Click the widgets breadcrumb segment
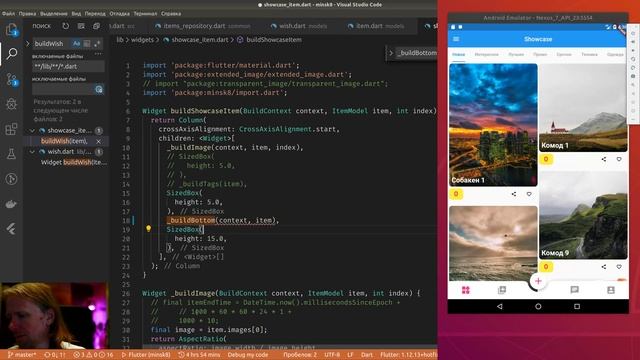This screenshot has width=640, height=360. 142,40
